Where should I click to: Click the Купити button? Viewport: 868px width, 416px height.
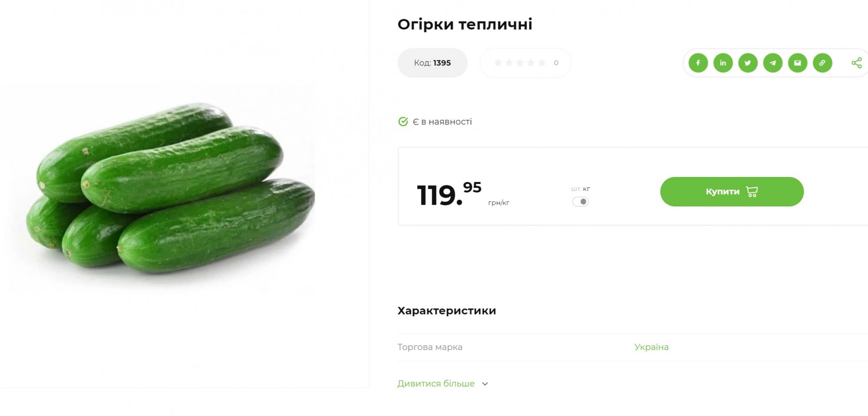731,191
